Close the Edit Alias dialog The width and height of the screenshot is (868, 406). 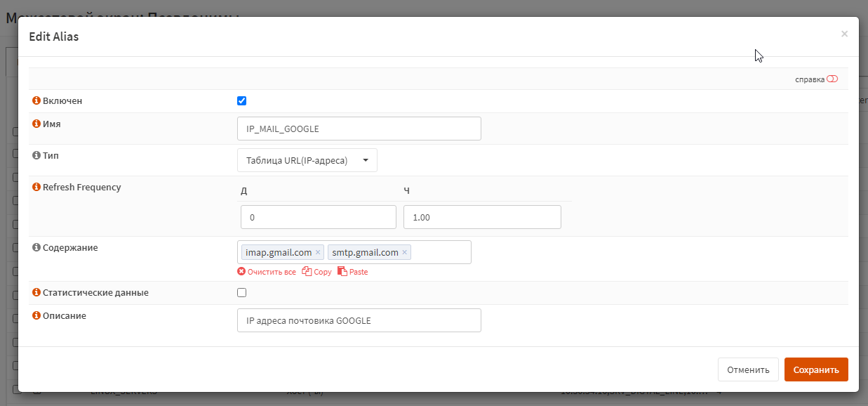844,33
